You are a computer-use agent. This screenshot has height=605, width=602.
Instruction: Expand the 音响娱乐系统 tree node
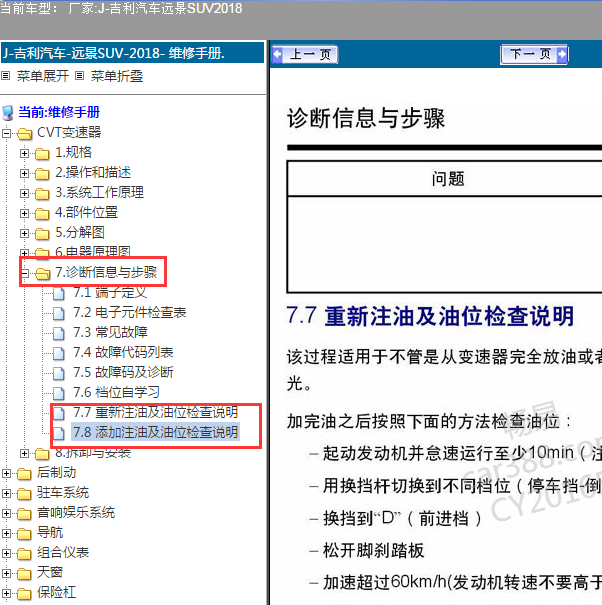pyautogui.click(x=6, y=514)
